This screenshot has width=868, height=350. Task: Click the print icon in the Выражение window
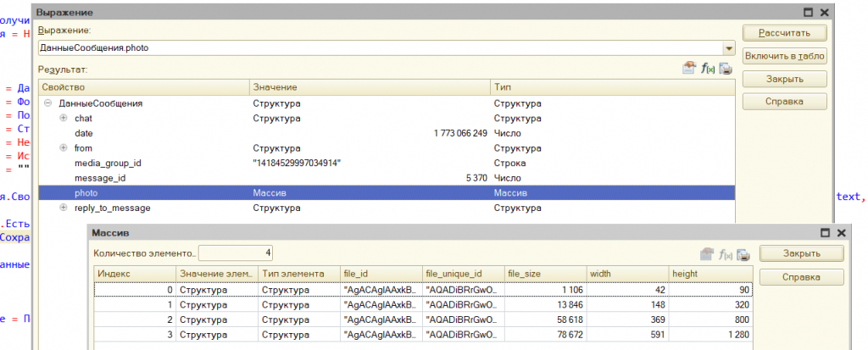(x=726, y=69)
